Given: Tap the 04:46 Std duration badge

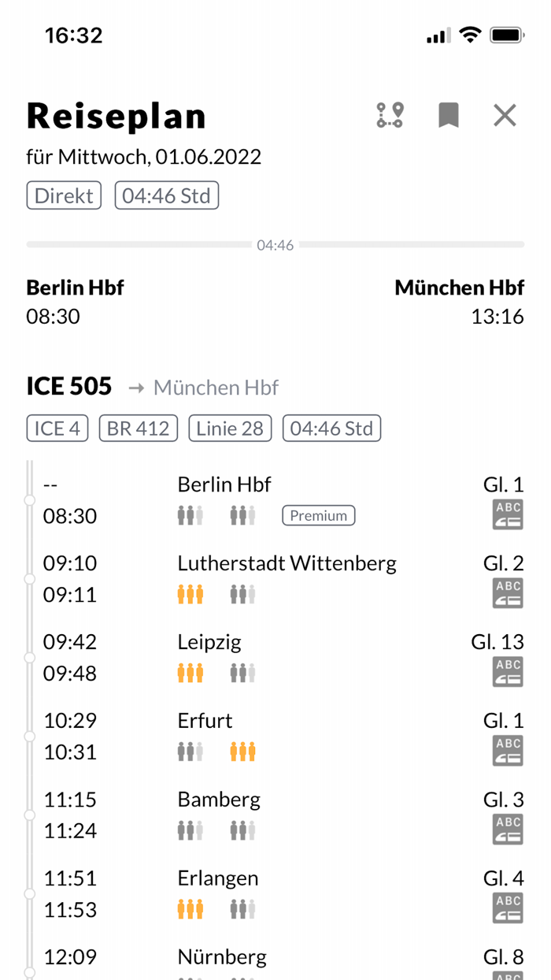Looking at the screenshot, I should click(166, 195).
